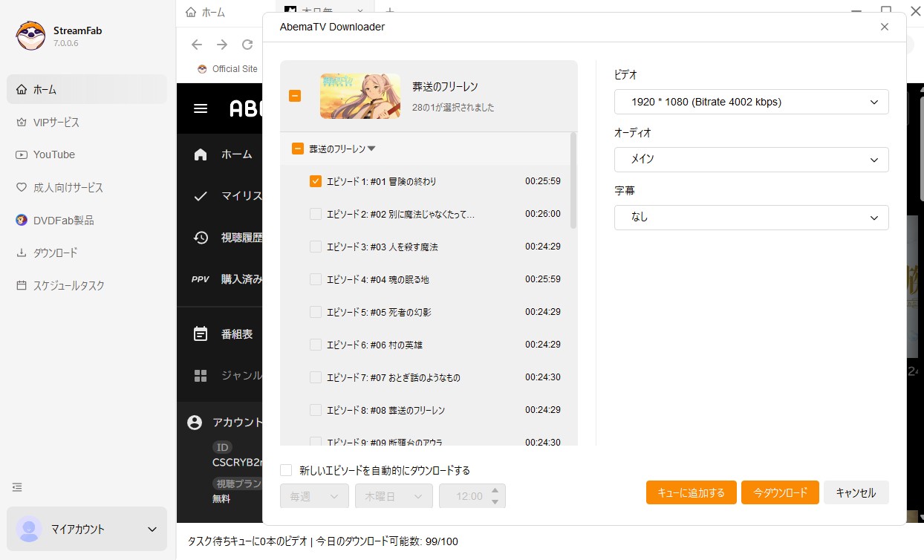Uncheck Episode 1 冒険の終わり
The image size is (924, 560).
(x=316, y=181)
